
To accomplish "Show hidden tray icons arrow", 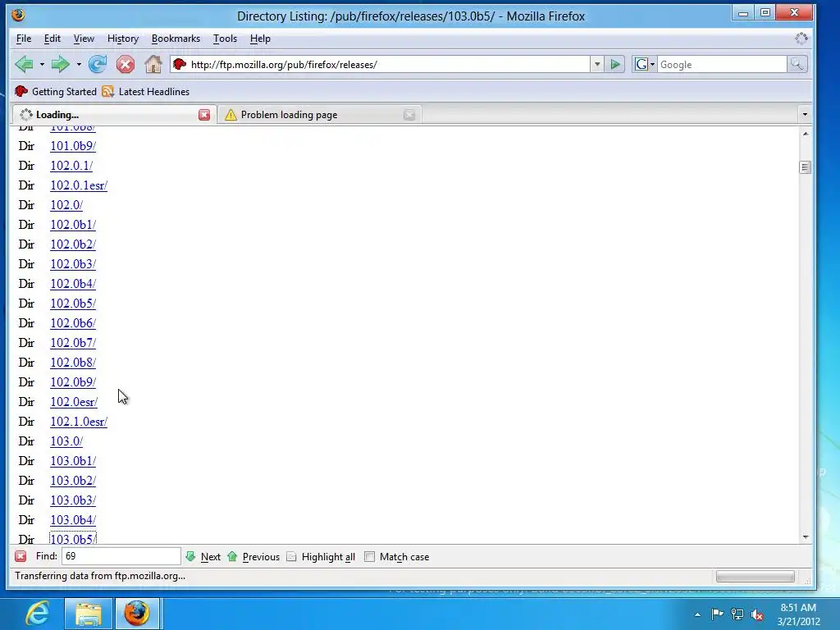I will (x=697, y=614).
